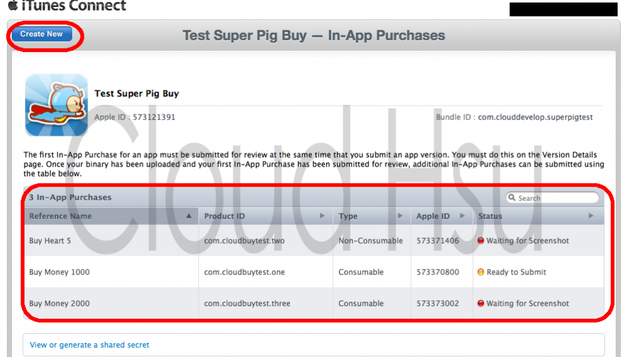Sort by Status column header
The image size is (644, 357).
pos(538,216)
